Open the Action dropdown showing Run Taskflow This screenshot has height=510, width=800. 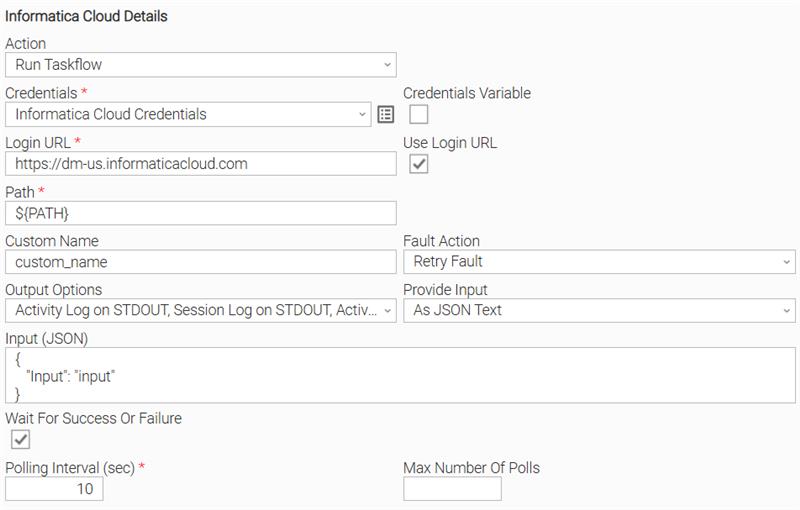[201, 65]
